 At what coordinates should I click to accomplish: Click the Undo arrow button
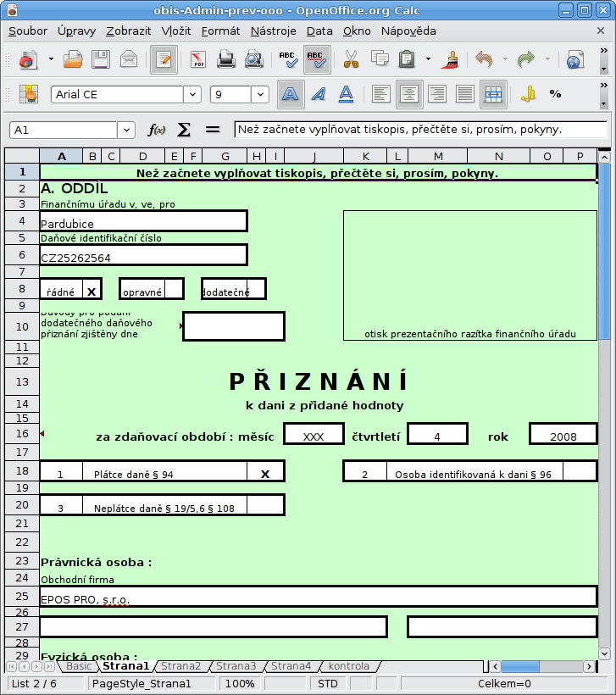[484, 60]
